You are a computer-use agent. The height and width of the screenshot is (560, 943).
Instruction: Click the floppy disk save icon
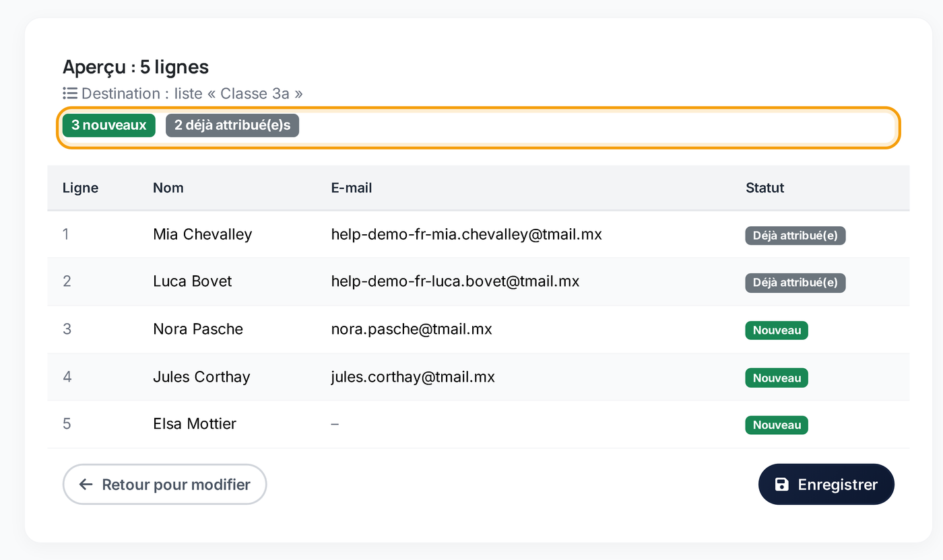(781, 485)
